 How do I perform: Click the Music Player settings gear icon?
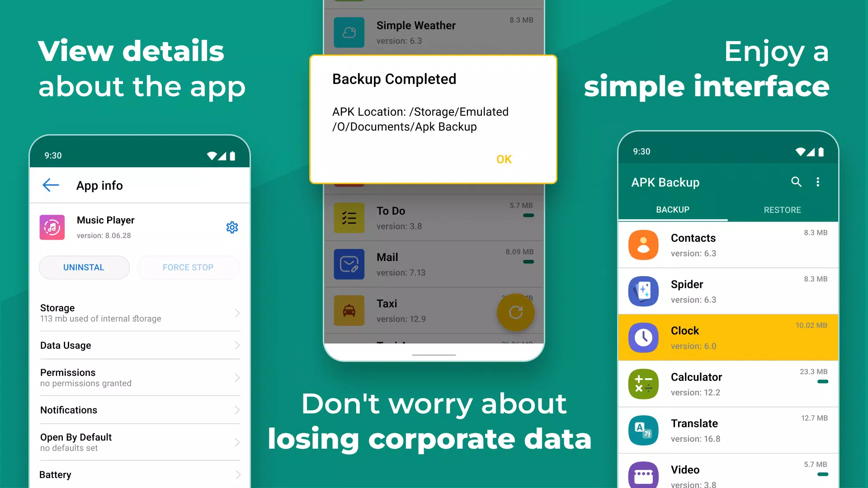(x=231, y=227)
